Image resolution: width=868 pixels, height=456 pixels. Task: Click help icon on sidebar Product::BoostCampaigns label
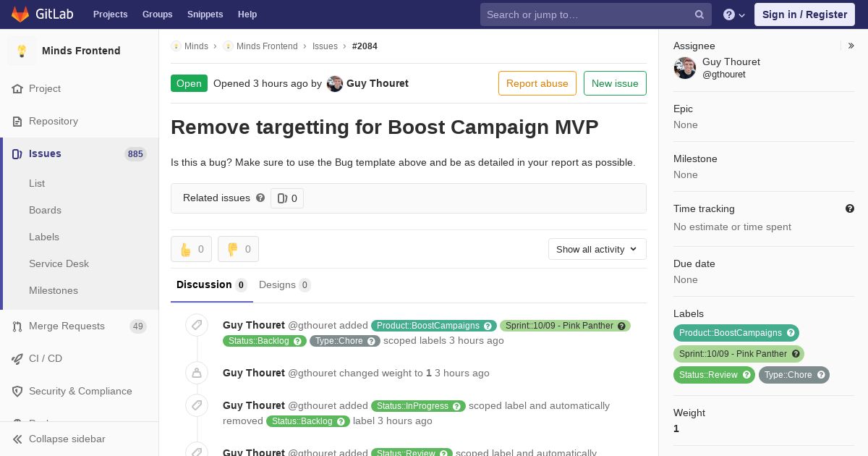(791, 333)
